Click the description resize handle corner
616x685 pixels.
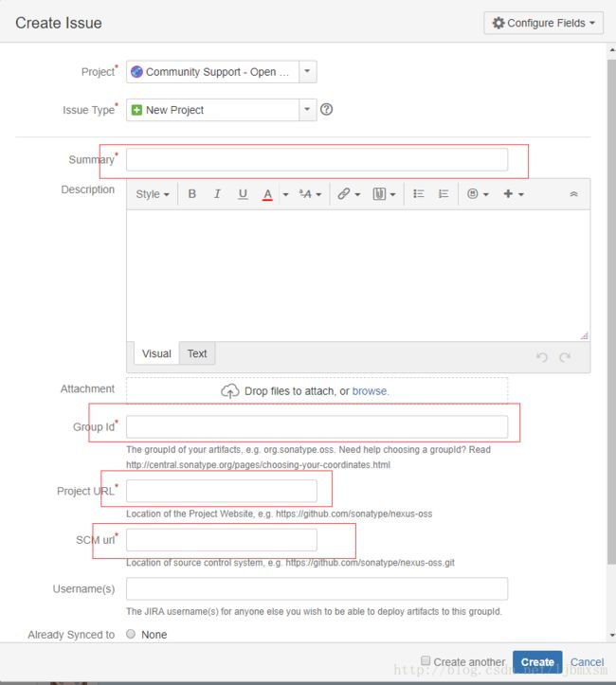pyautogui.click(x=585, y=335)
